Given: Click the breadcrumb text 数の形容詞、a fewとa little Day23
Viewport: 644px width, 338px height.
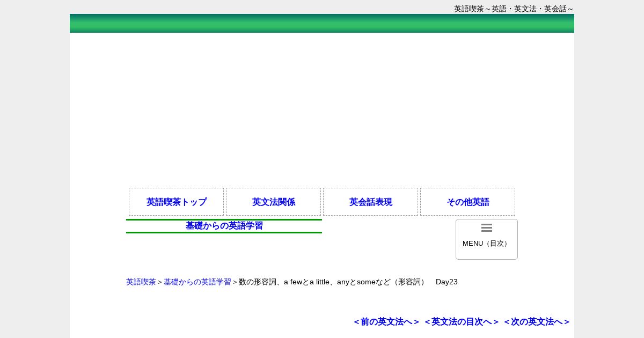Looking at the screenshot, I should (x=348, y=282).
